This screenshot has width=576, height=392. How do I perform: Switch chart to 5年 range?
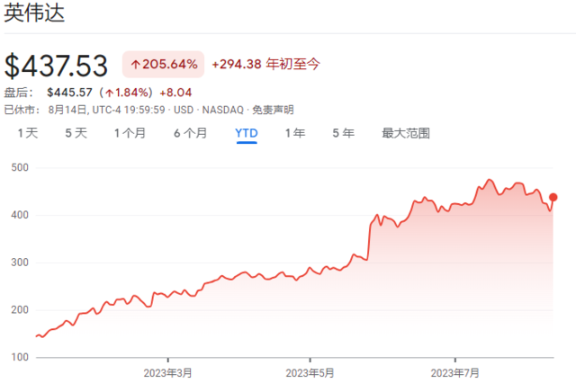tap(344, 133)
